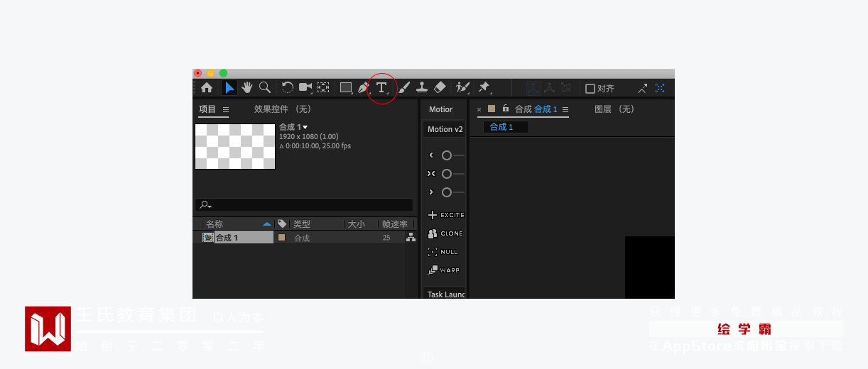Viewport: 868px width, 369px height.
Task: Select the Rotation tool
Action: coord(287,88)
